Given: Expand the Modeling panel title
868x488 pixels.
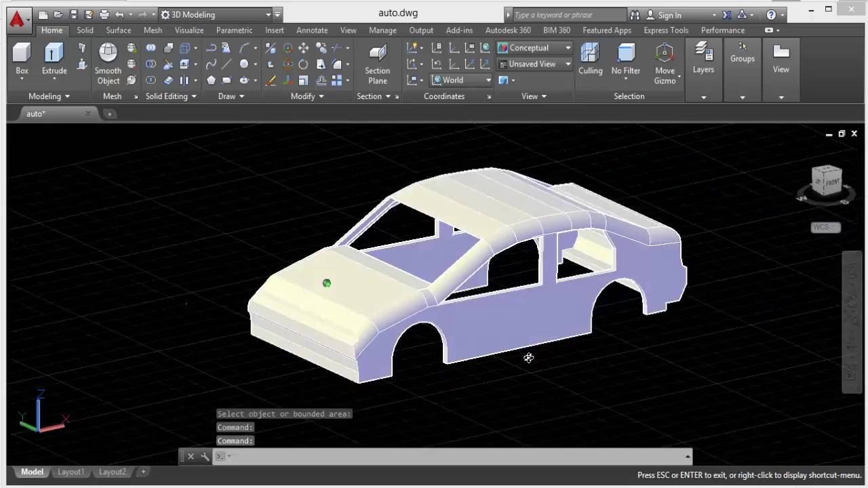Looking at the screenshot, I should pyautogui.click(x=48, y=96).
